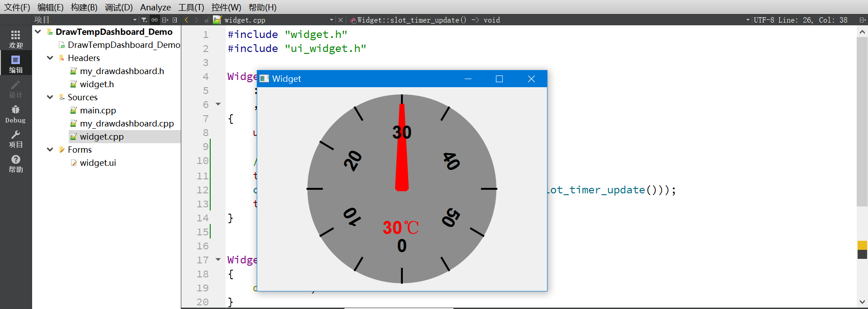Open widget.ui in the Forms folder
This screenshot has width=868, height=309.
[x=98, y=163]
